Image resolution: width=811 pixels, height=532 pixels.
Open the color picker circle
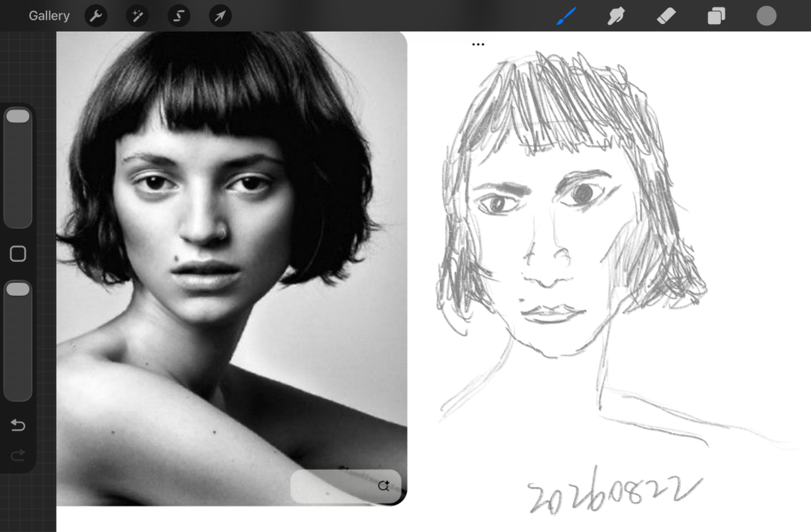[767, 16]
